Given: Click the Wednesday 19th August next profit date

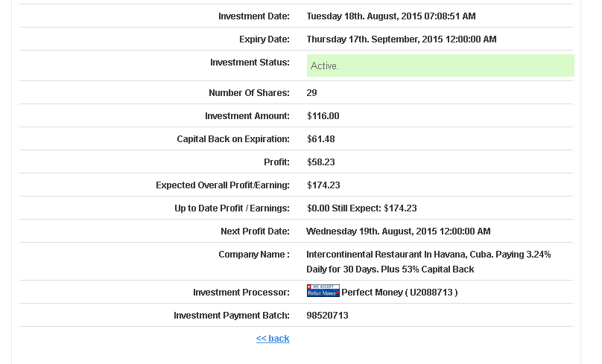Looking at the screenshot, I should (x=399, y=232).
